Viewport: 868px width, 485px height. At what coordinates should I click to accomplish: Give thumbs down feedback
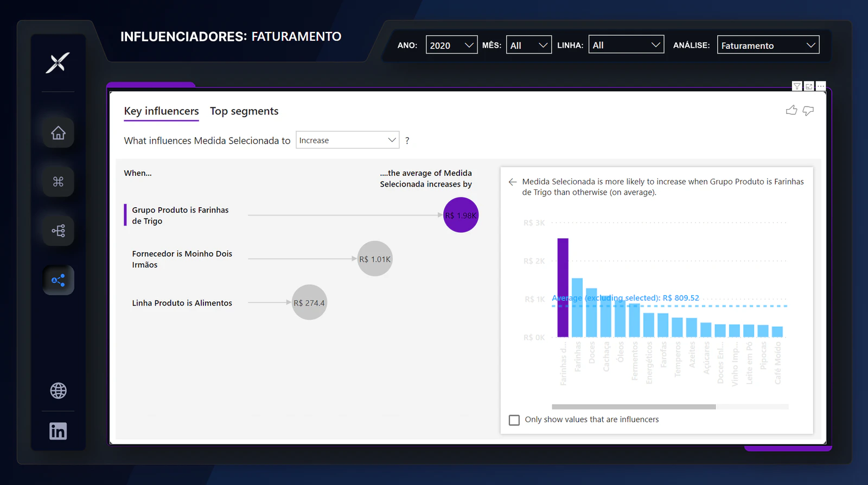pos(808,111)
